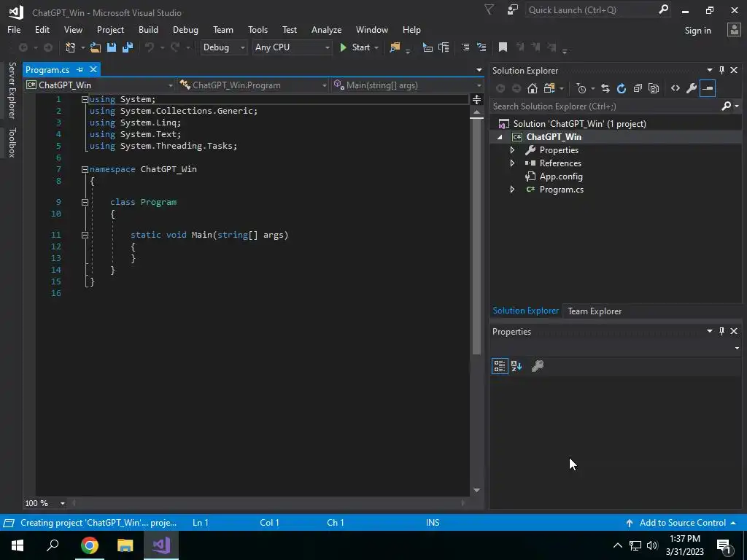Switch to the Team Explorer tab
Viewport: 747px width, 560px height.
point(594,311)
